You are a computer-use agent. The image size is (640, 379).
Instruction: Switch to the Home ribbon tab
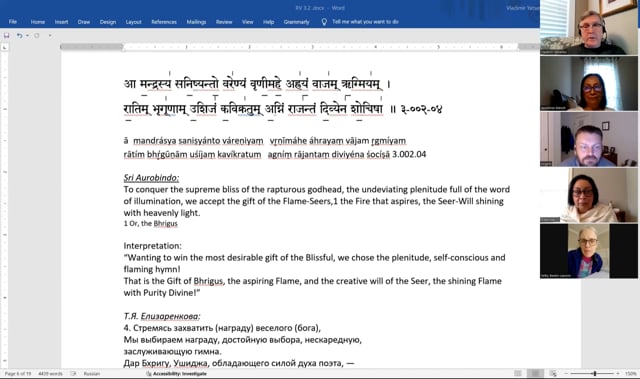38,22
